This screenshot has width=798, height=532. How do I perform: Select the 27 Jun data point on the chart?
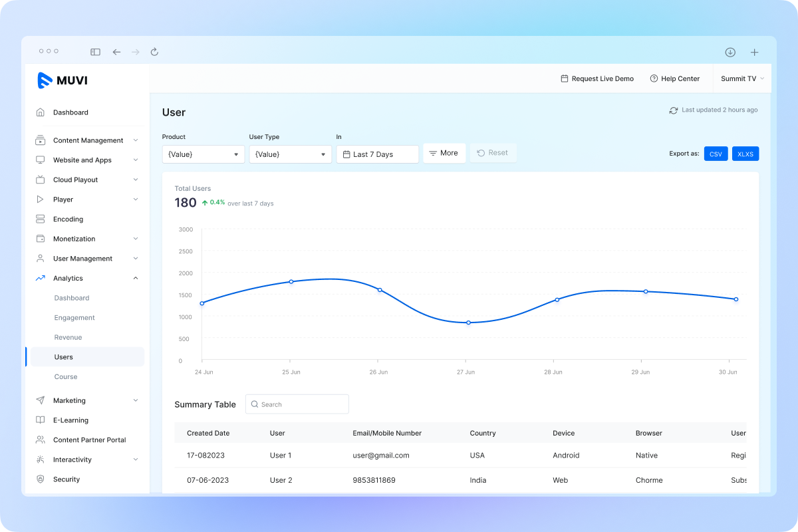[468, 323]
